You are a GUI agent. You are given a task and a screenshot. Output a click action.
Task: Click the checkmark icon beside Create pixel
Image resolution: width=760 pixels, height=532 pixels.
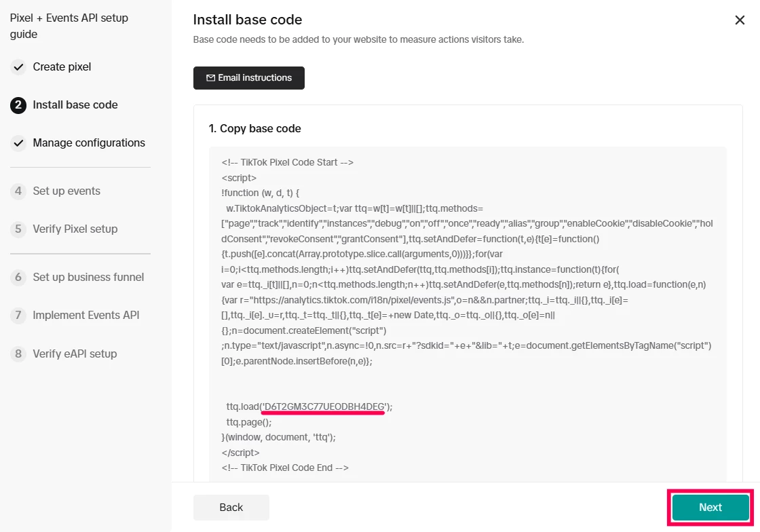[18, 67]
